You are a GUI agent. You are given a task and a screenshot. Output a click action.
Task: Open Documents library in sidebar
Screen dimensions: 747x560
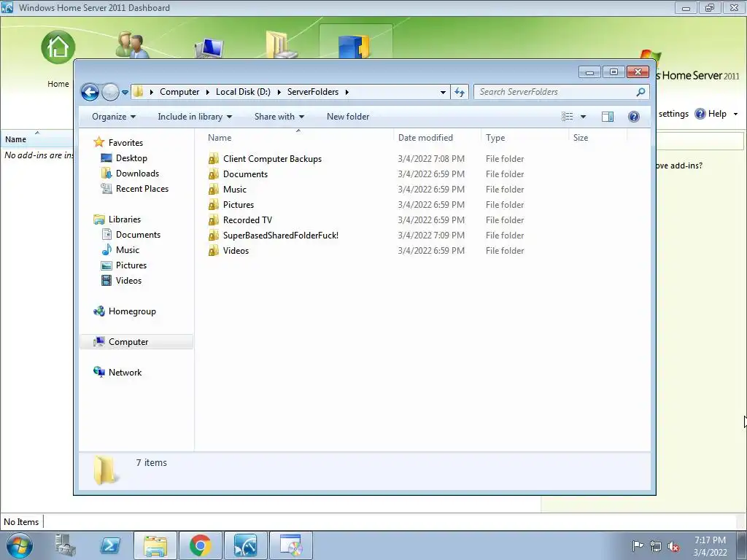pyautogui.click(x=138, y=234)
